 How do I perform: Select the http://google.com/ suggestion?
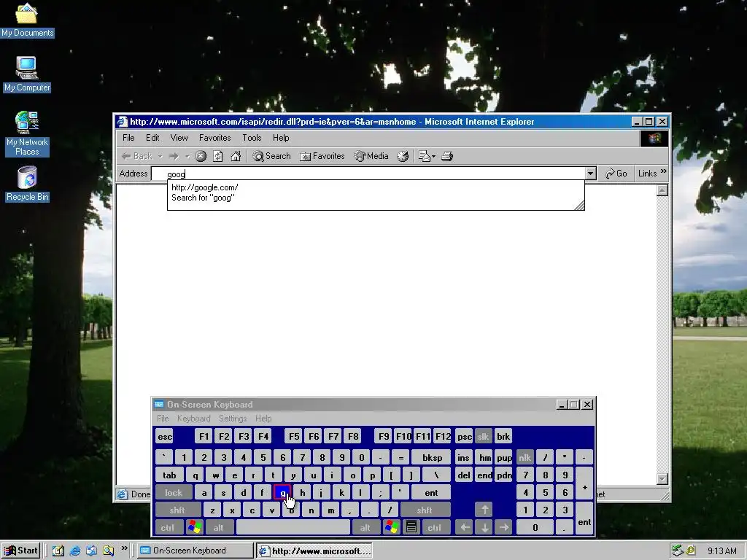204,187
